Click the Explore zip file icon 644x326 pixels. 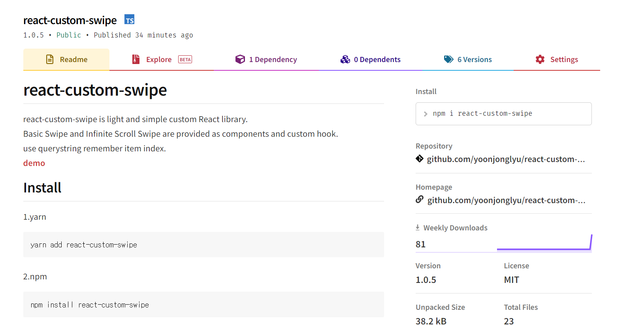point(136,59)
